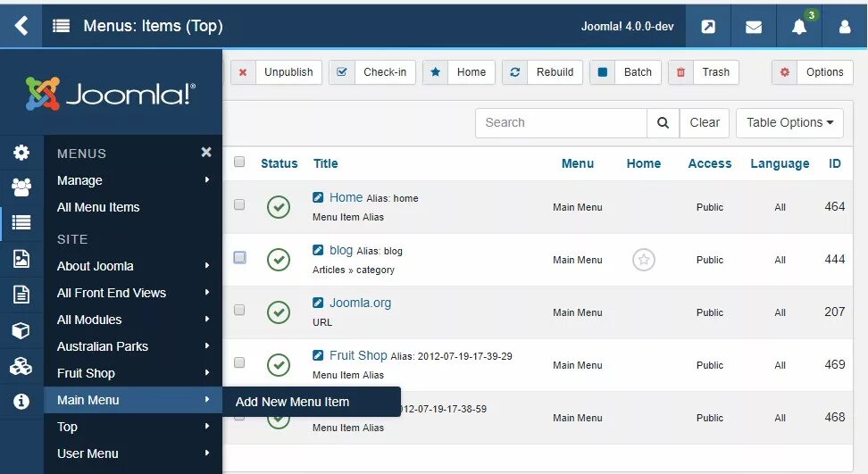This screenshot has height=474, width=868.
Task: Check the Home row checkbox
Action: coord(239,204)
